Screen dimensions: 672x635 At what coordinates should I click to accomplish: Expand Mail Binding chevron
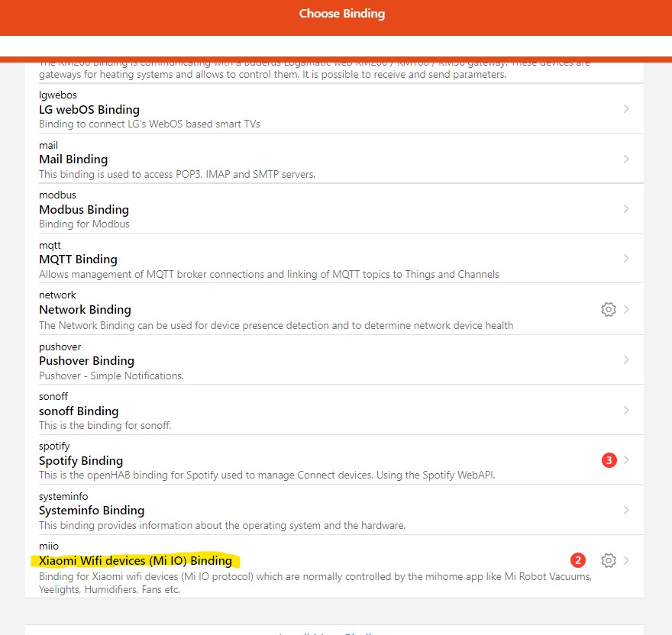point(626,159)
